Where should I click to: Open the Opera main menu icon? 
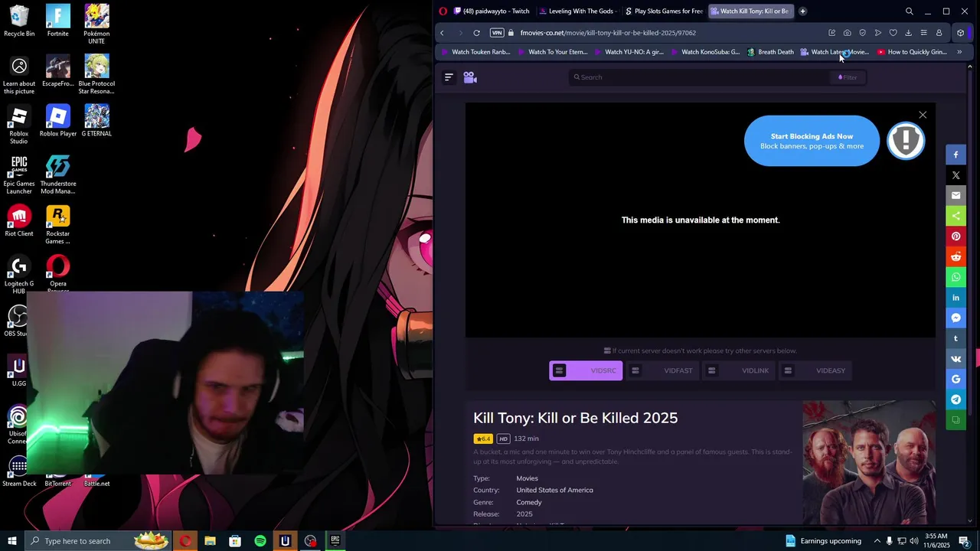coord(443,11)
